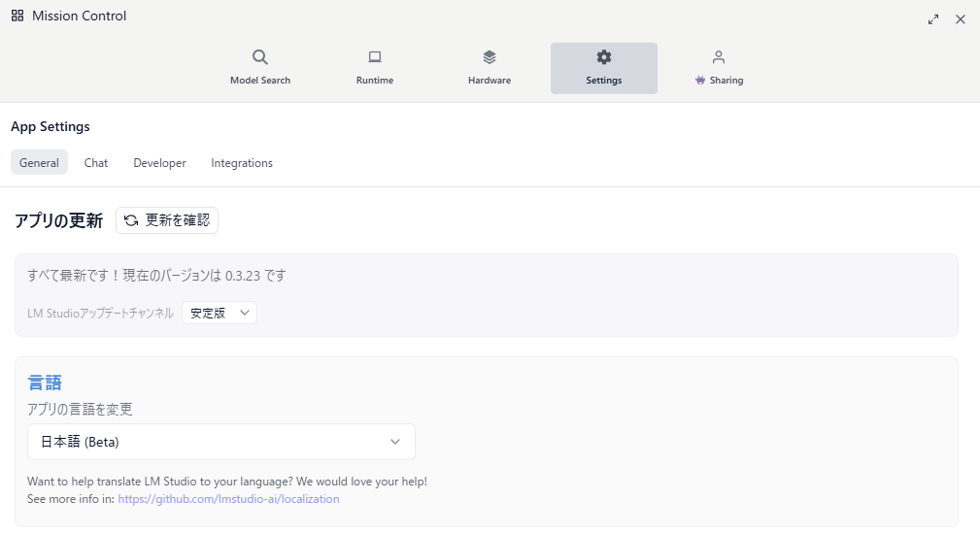Select the Settings gear section
This screenshot has width=980, height=533.
tap(604, 68)
